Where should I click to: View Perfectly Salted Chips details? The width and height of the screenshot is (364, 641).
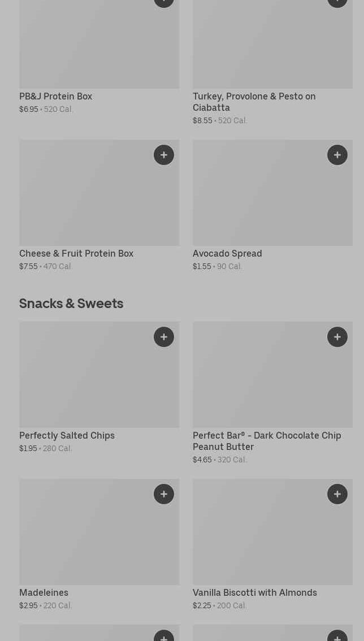click(67, 436)
